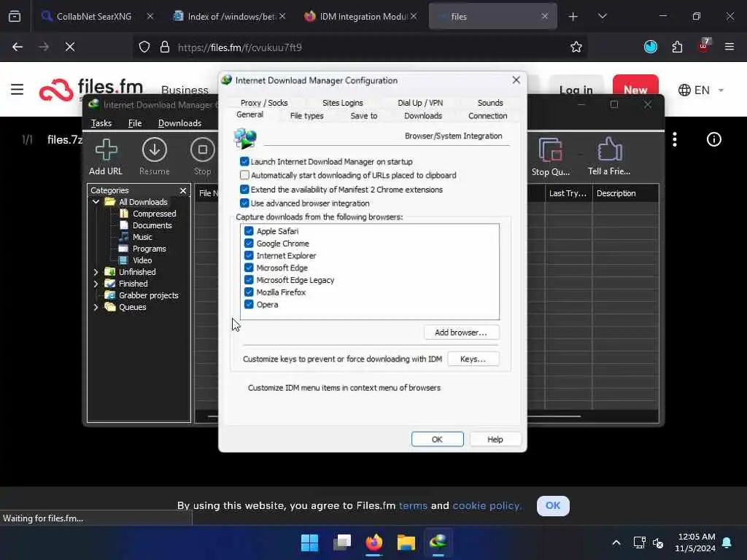The image size is (747, 560).
Task: Select the Compressed category in IDM
Action: (155, 214)
